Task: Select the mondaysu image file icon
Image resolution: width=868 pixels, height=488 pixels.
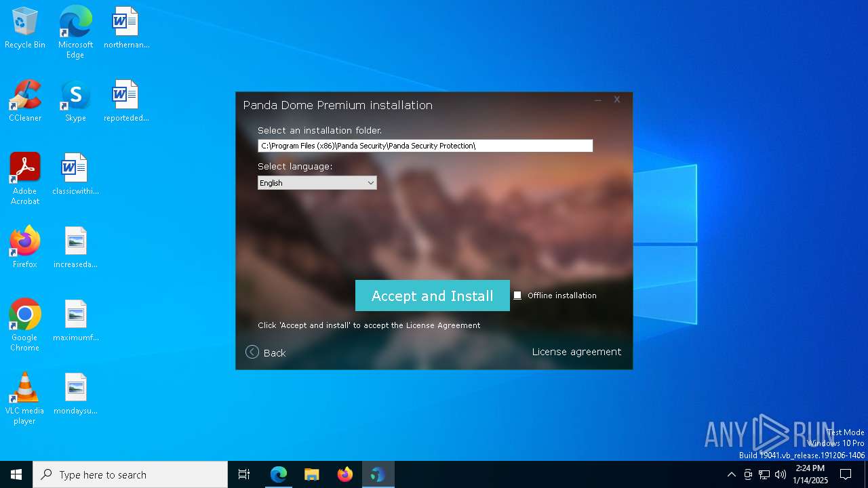Action: (75, 394)
